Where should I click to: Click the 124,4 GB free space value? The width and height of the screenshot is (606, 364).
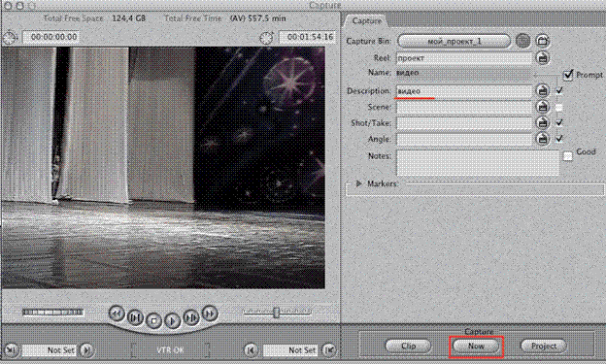(129, 18)
